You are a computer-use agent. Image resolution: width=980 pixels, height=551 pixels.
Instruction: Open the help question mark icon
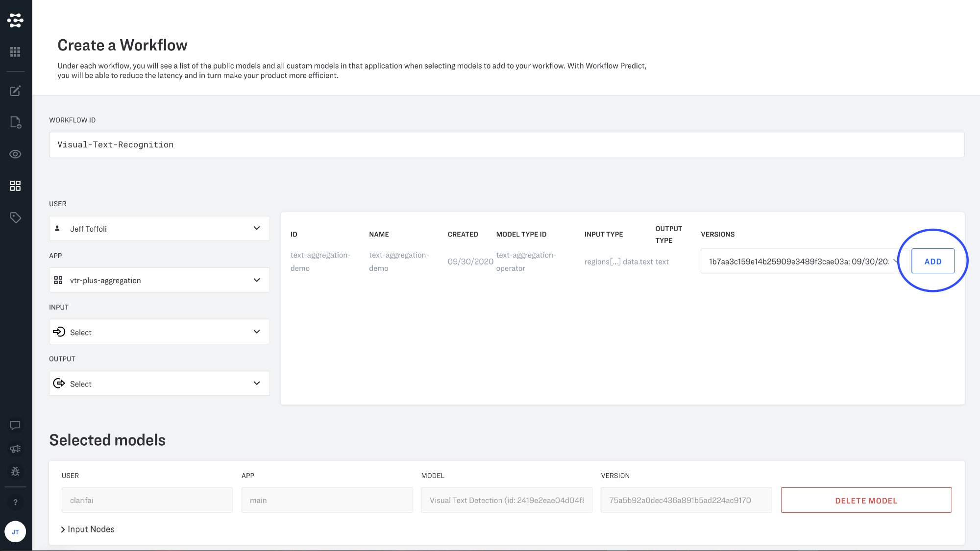point(15,503)
